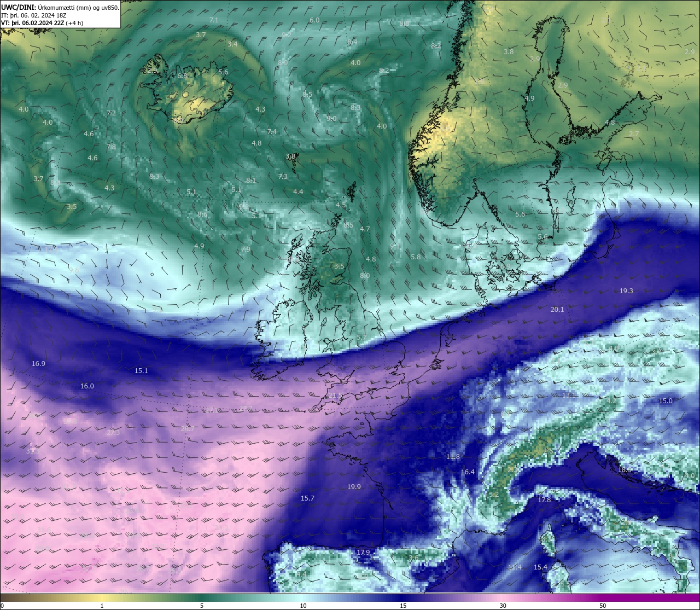The width and height of the screenshot is (700, 610).
Task: Select the 30 tick on the color scale
Action: 503,606
